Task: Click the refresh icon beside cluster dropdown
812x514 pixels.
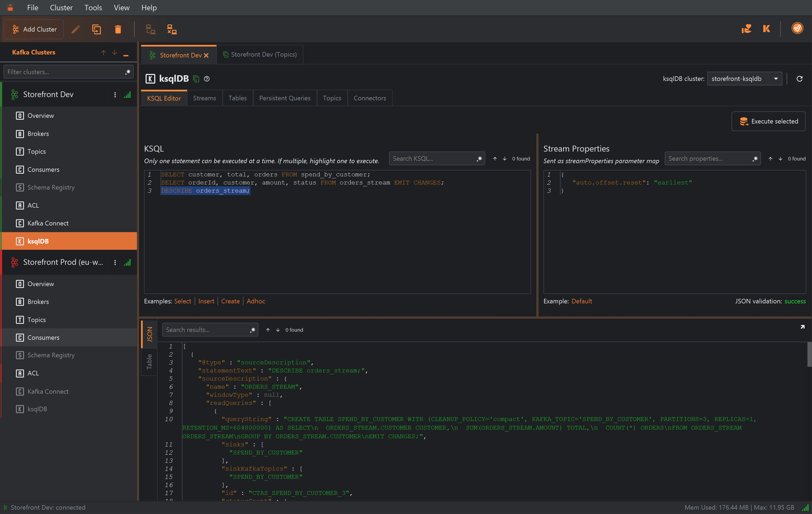Action: click(x=799, y=78)
